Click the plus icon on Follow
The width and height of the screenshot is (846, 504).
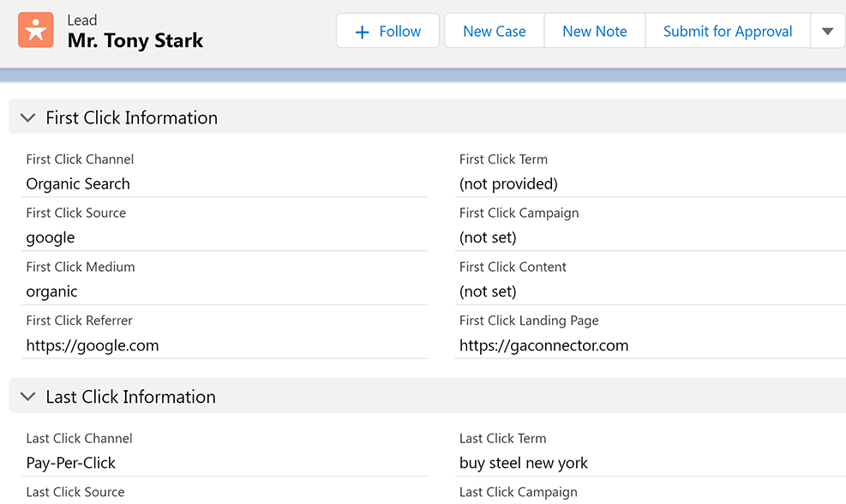362,32
